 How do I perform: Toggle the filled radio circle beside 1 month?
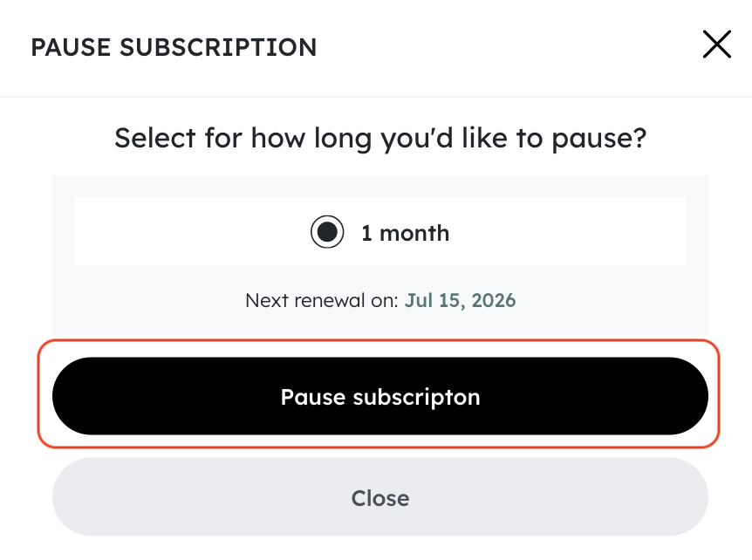point(327,233)
